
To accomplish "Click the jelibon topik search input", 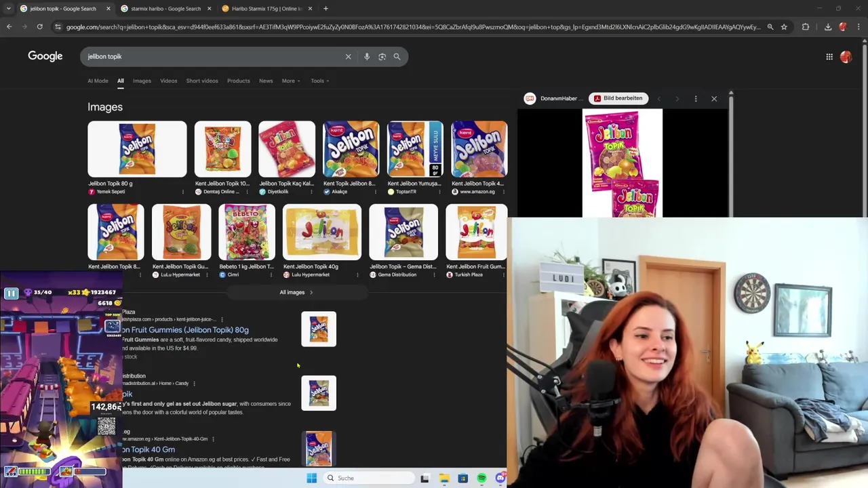I will (214, 57).
